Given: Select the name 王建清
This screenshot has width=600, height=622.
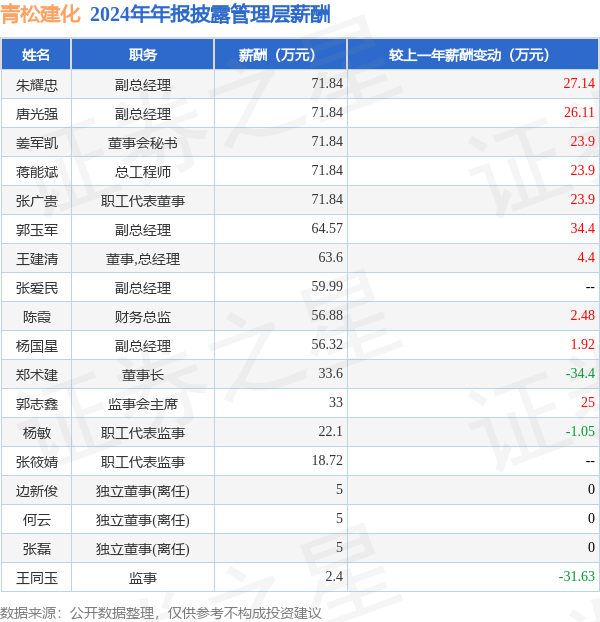Looking at the screenshot, I should coord(36,259).
